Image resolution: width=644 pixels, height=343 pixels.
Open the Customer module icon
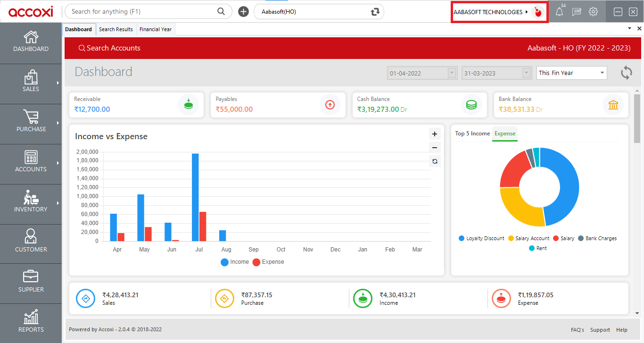click(x=31, y=237)
